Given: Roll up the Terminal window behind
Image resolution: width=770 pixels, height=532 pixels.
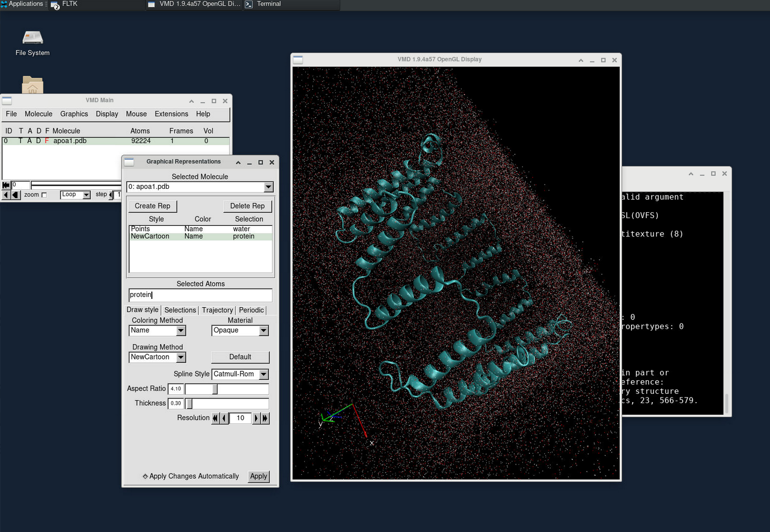Looking at the screenshot, I should click(691, 174).
